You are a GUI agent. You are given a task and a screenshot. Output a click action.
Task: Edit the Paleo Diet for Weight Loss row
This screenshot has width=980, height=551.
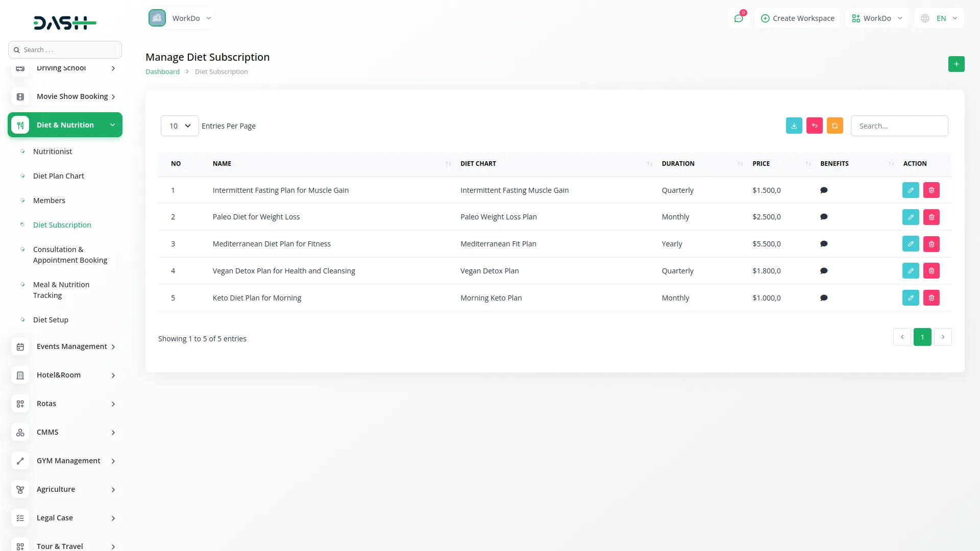click(910, 217)
